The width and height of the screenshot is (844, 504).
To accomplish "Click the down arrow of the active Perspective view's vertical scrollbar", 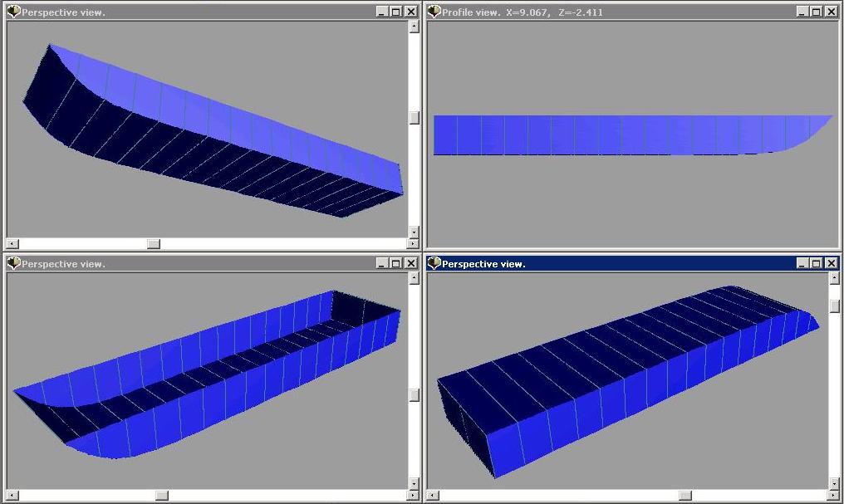I will click(x=834, y=483).
